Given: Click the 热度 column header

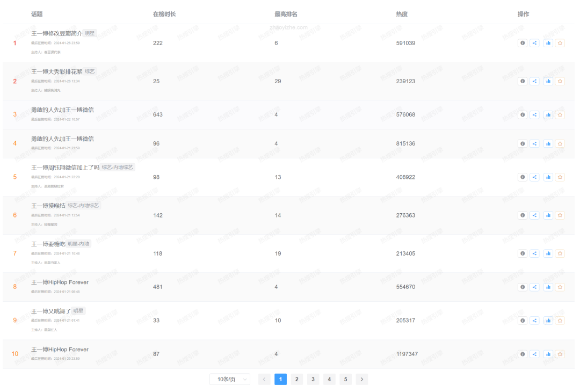Looking at the screenshot, I should [x=401, y=14].
